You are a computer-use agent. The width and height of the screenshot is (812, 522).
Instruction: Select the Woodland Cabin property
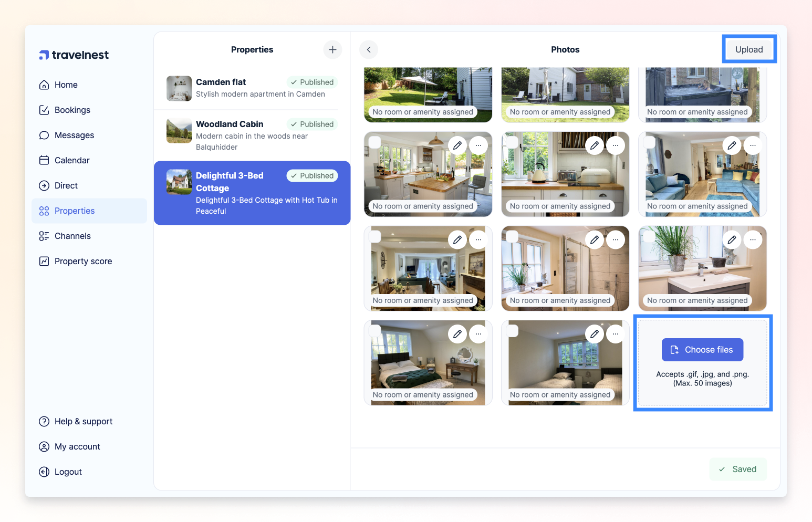tap(252, 135)
